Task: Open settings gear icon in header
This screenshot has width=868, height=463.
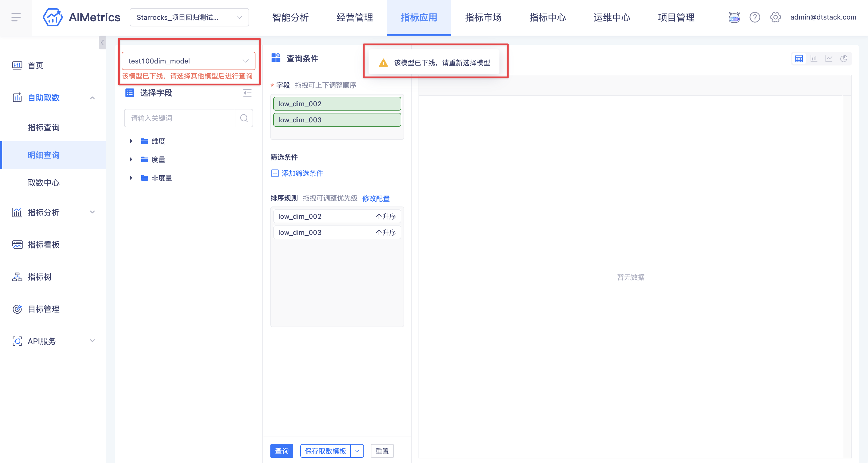Action: tap(775, 17)
